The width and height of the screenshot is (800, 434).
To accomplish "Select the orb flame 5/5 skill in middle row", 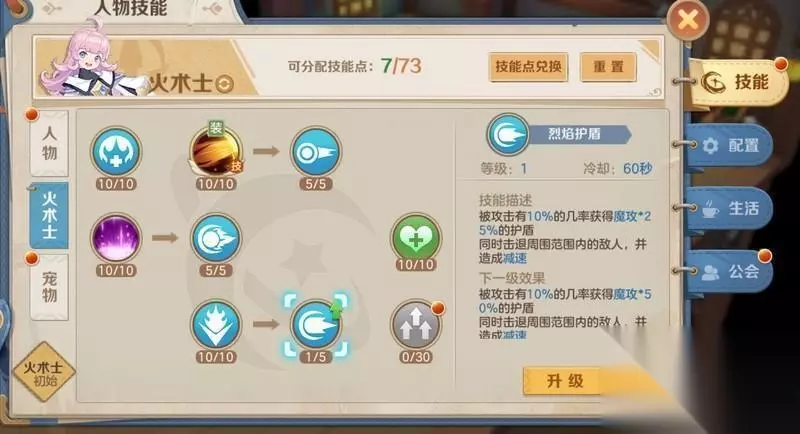I will [216, 238].
